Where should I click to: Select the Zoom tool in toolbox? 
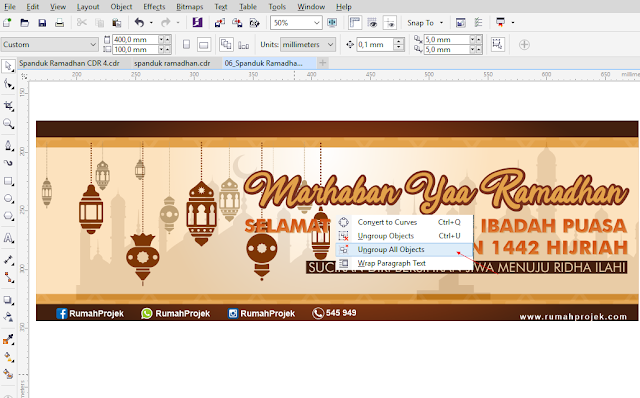8,124
